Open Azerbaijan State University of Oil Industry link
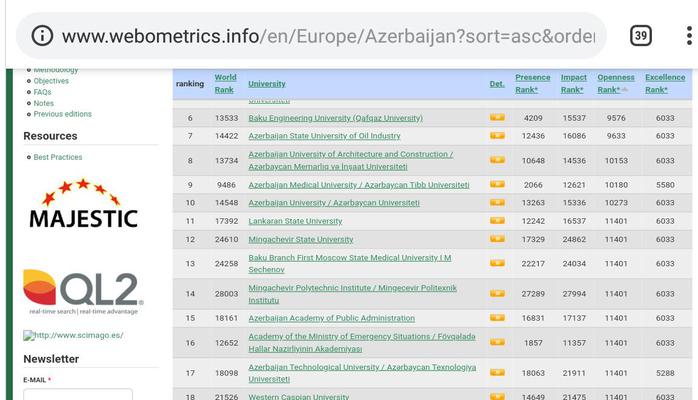 pyautogui.click(x=324, y=136)
